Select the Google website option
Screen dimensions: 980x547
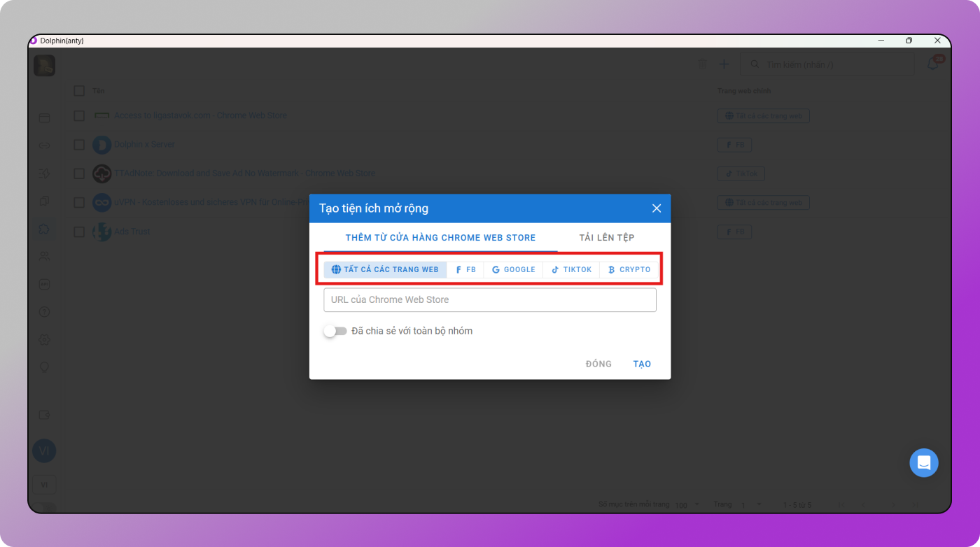point(513,269)
